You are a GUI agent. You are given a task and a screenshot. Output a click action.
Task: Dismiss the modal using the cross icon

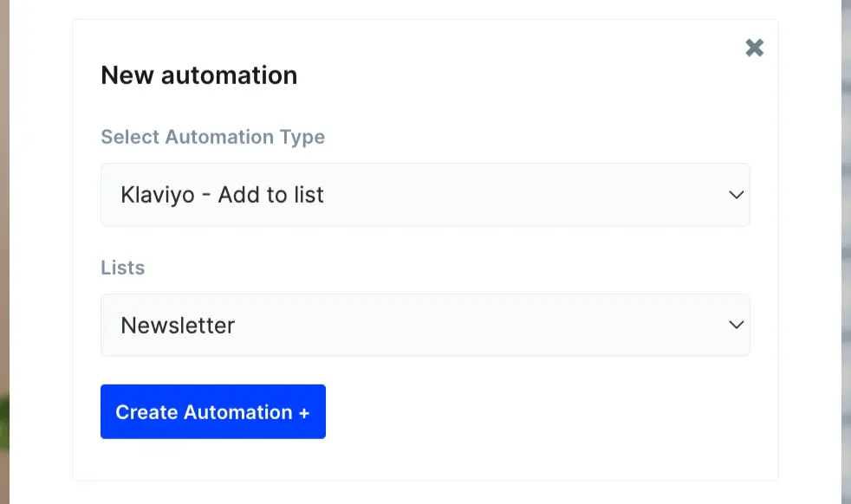[x=754, y=48]
